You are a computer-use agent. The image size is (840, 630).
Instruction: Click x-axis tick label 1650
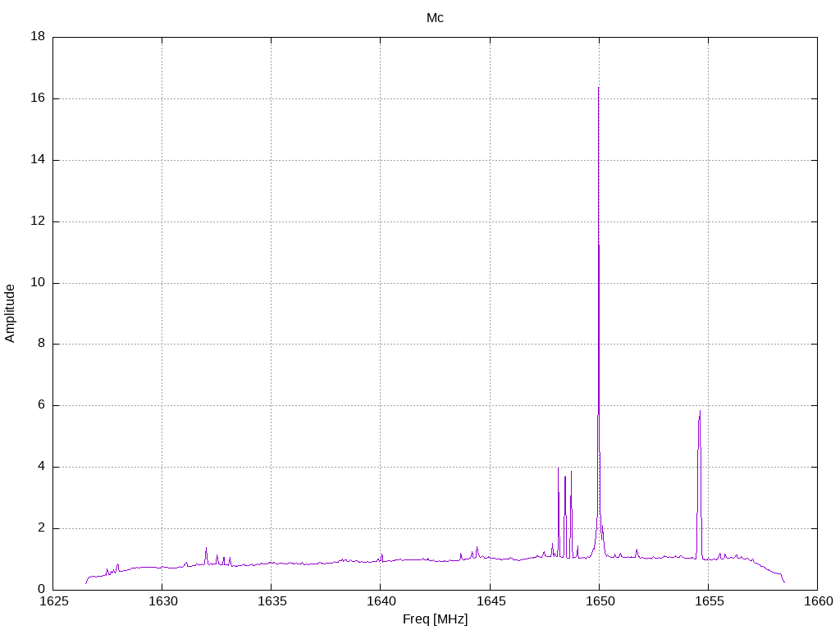[600, 601]
